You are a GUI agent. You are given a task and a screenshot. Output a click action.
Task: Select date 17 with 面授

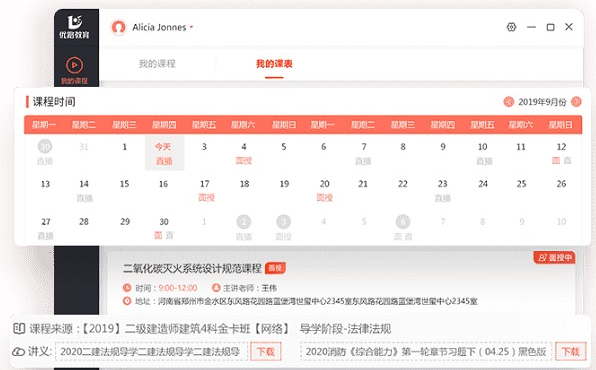tap(205, 190)
